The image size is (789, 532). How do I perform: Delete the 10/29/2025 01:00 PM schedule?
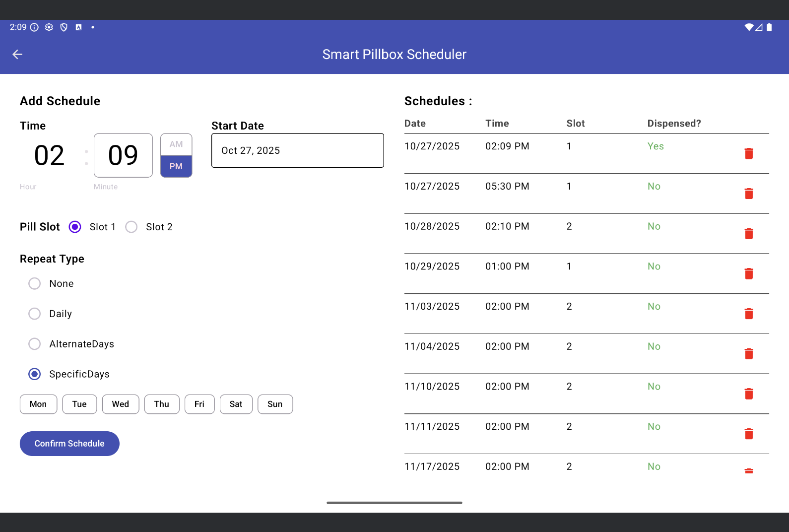749,273
